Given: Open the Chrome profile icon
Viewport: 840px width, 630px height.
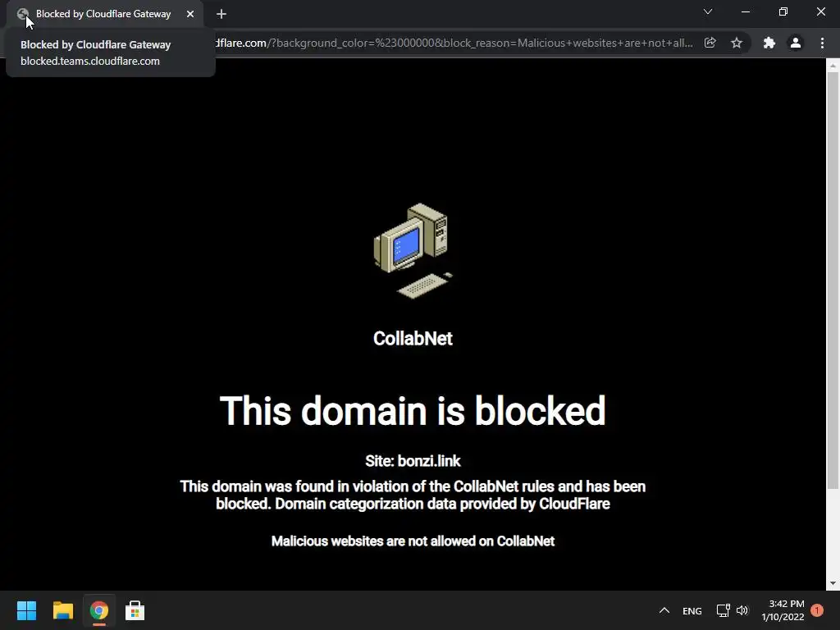Looking at the screenshot, I should (x=796, y=43).
